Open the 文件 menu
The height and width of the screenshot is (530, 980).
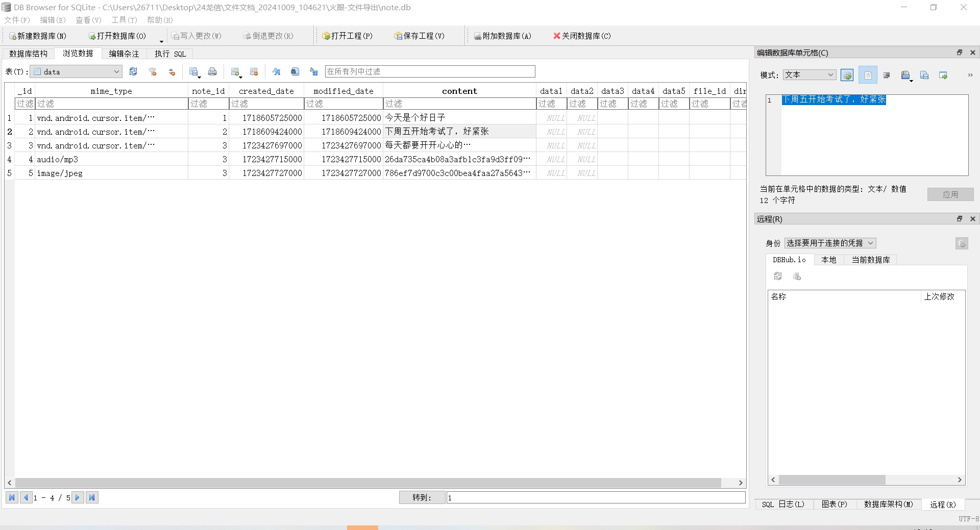[x=17, y=20]
